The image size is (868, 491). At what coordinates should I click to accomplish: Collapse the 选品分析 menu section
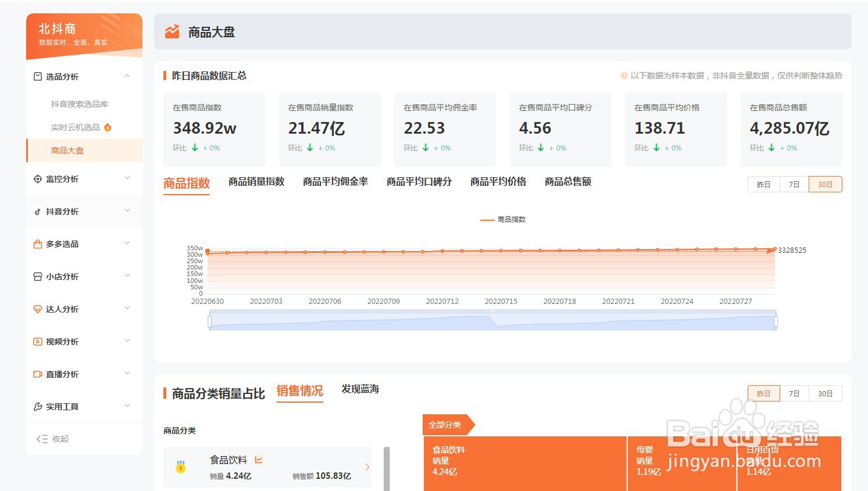pos(127,76)
